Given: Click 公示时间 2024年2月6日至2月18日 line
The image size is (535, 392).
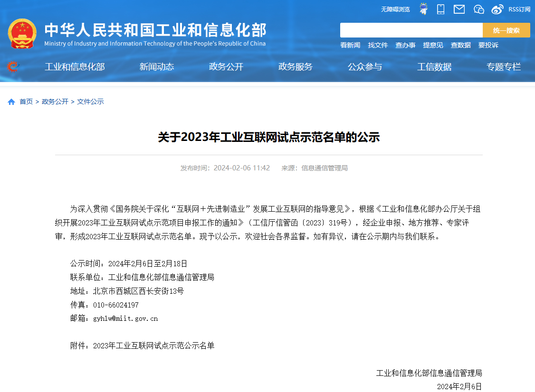Looking at the screenshot, I should coord(129,263).
